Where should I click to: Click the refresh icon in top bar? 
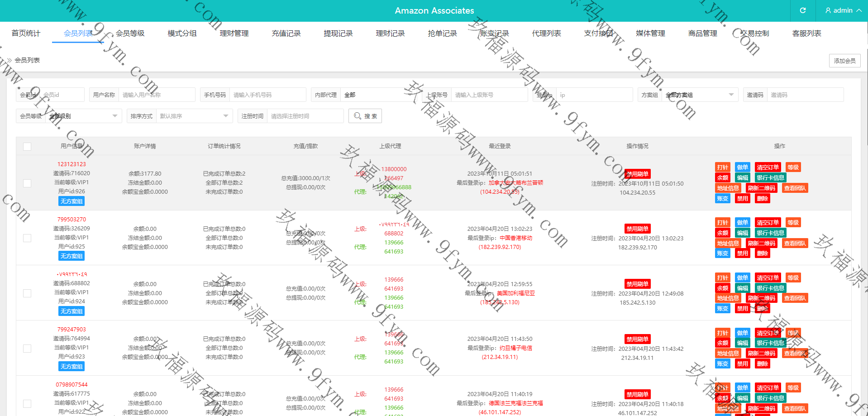point(803,10)
